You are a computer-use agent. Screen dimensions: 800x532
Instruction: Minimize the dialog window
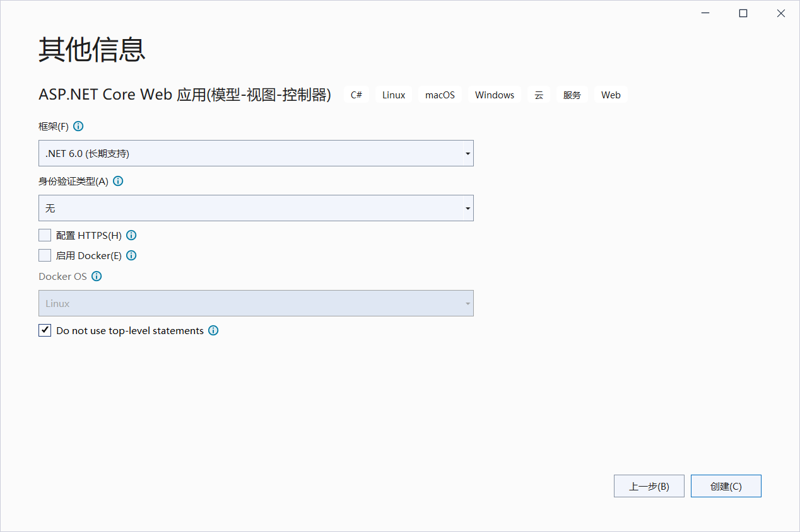(x=705, y=13)
